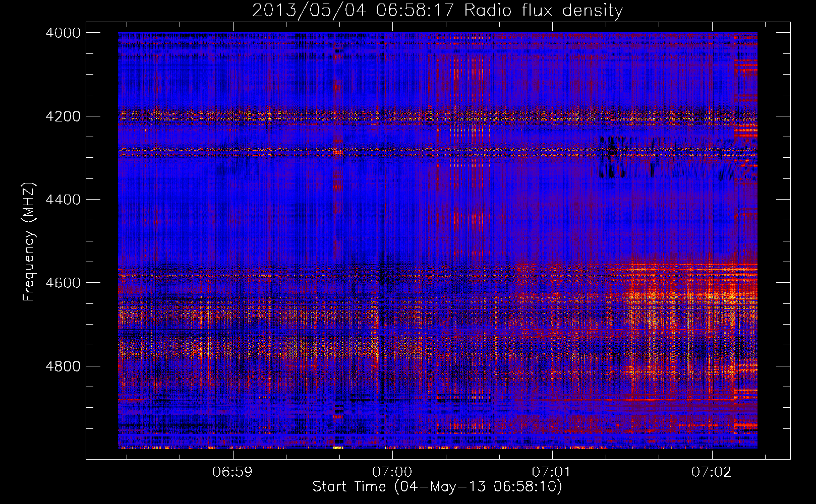Click the 'Start Time (04-May-13 06:58:10)' axis label
Image resolution: width=816 pixels, height=504 pixels.
pyautogui.click(x=437, y=487)
